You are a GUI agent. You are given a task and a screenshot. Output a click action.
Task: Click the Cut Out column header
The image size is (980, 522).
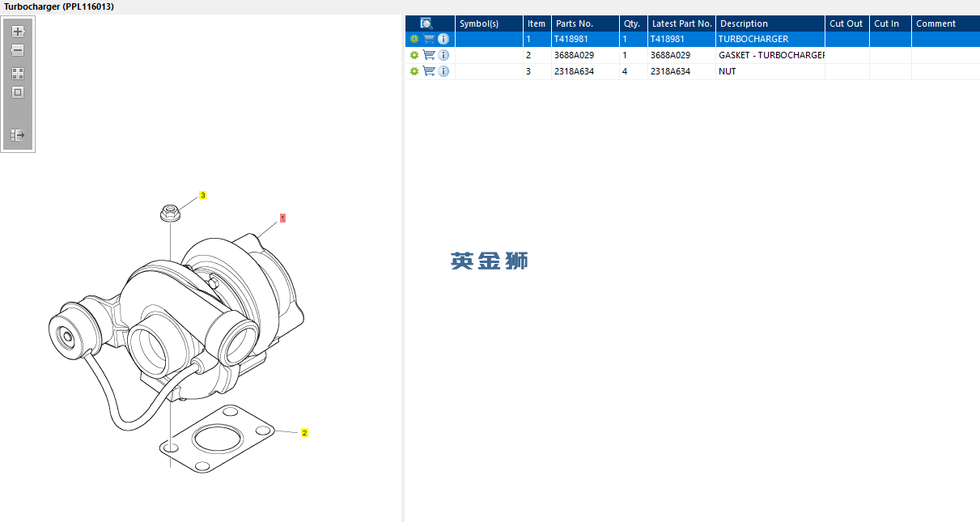pos(847,23)
